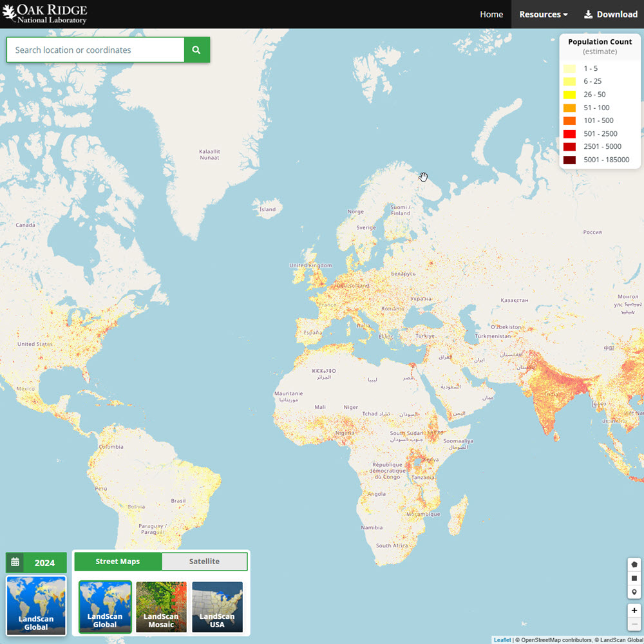
Task: Click the España map label
Action: tap(313, 332)
